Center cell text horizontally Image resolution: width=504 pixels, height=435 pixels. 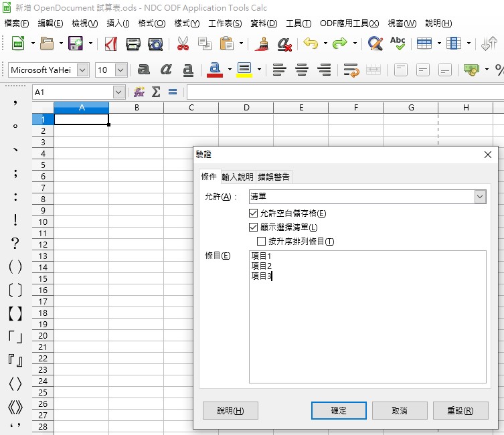[x=302, y=70]
